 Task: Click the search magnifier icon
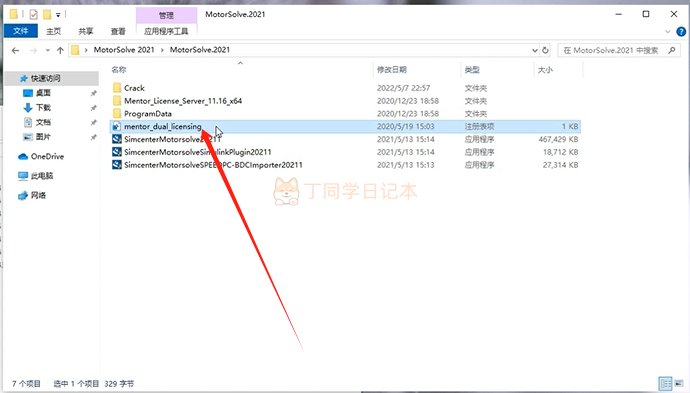tap(672, 50)
